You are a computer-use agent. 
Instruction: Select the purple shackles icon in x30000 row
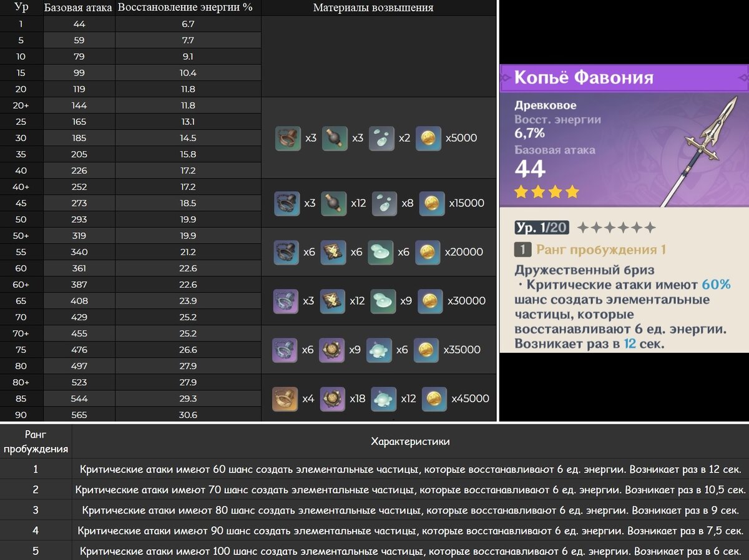click(x=286, y=301)
